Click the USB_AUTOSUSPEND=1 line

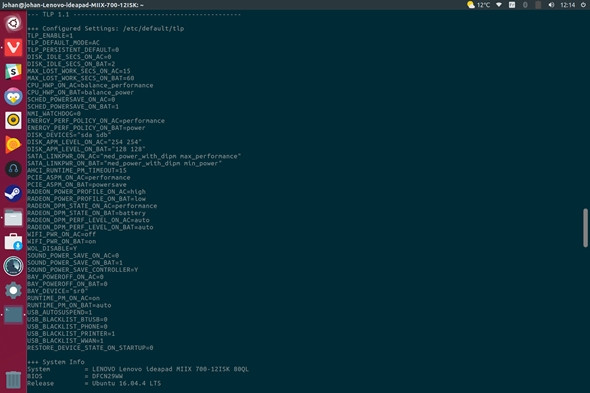click(59, 312)
